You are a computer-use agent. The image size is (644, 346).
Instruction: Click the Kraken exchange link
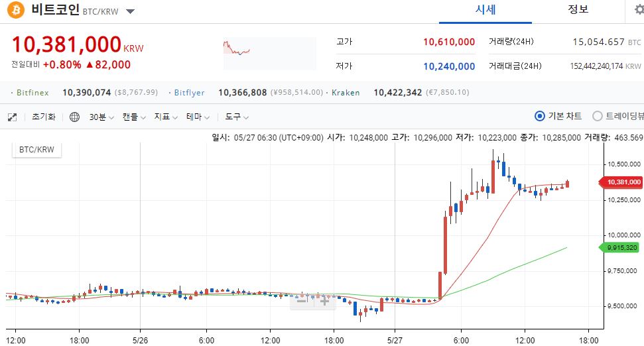(346, 93)
